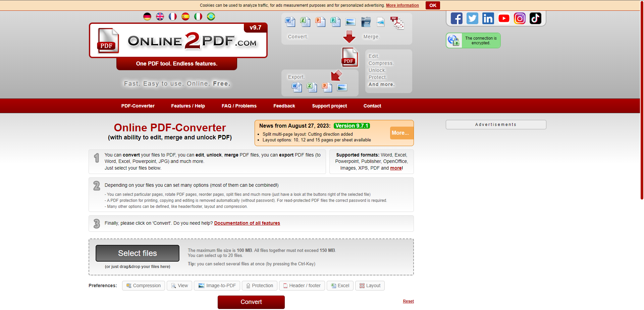644x310 pixels.
Task: Click the page vertical scrollbar
Action: (642, 101)
